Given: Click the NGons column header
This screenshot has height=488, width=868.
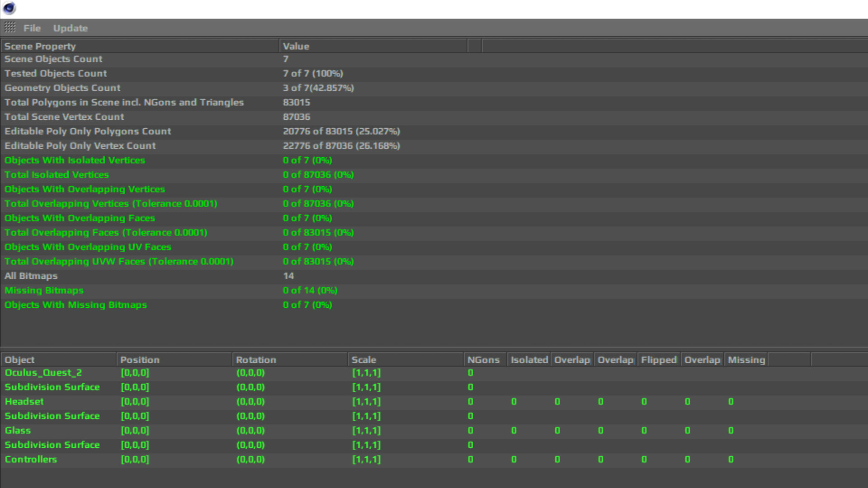Looking at the screenshot, I should tap(483, 360).
